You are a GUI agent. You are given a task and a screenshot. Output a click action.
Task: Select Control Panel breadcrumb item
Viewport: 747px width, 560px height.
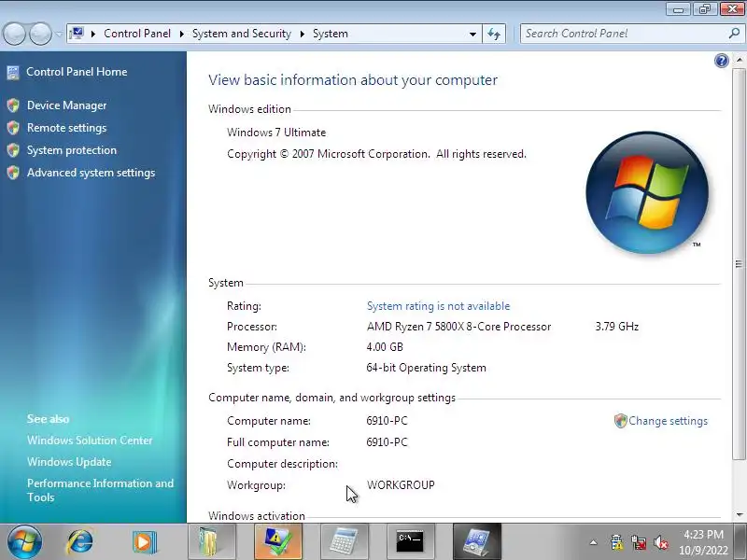(x=137, y=34)
